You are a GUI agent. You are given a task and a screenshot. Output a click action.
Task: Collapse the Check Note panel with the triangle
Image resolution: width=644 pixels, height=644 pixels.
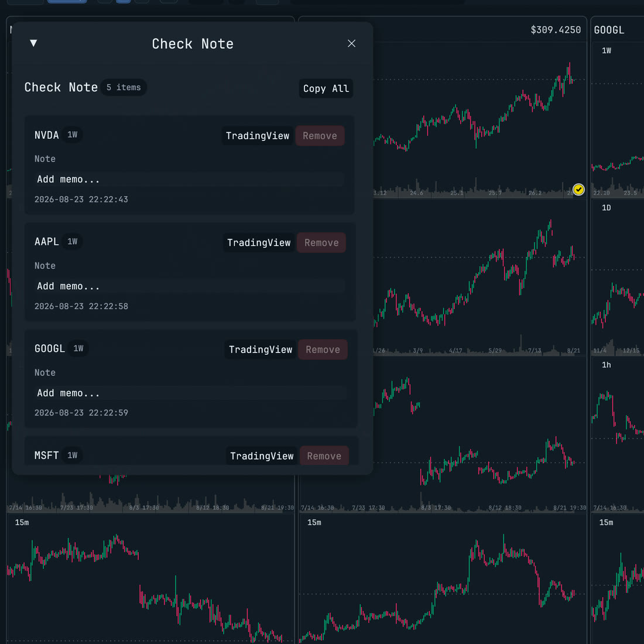34,43
